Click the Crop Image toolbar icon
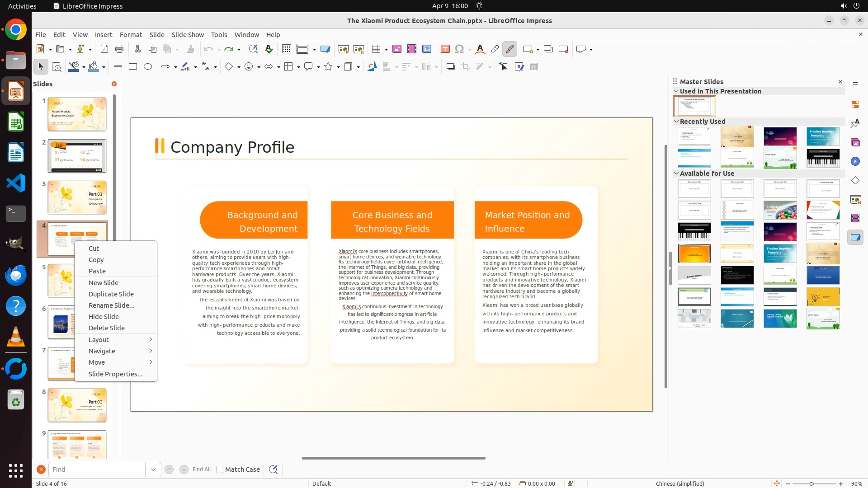Screen dimensions: 868x488 coord(466,67)
